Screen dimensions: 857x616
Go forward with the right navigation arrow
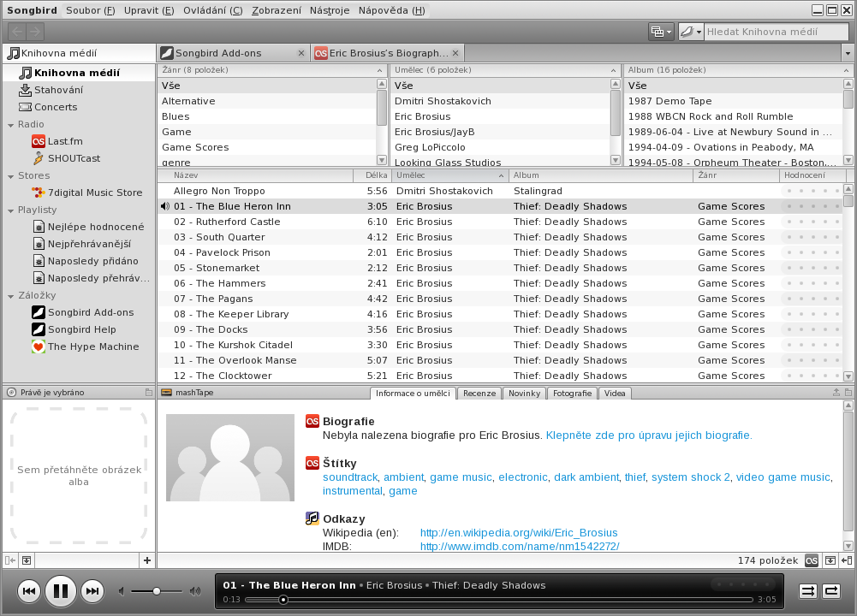click(x=35, y=32)
